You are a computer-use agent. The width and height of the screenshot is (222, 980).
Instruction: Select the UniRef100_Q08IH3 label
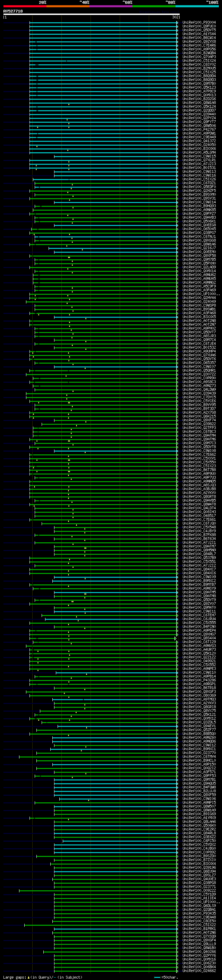click(199, 512)
